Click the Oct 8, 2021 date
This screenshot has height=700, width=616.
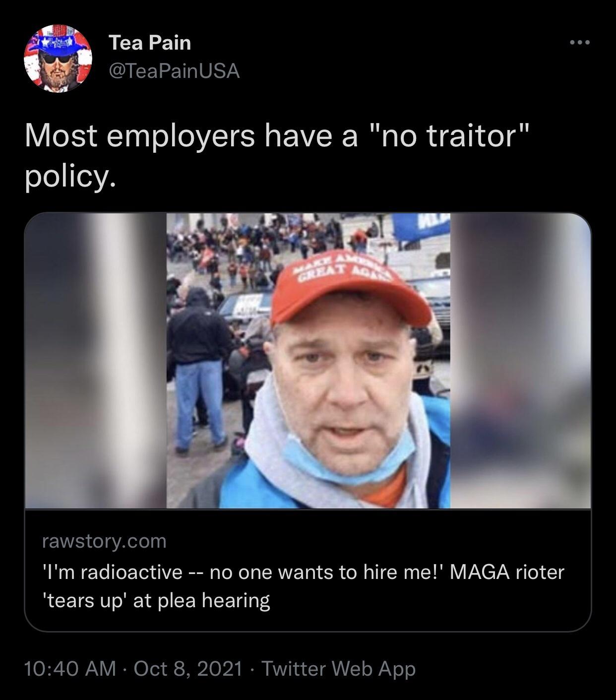tap(188, 668)
